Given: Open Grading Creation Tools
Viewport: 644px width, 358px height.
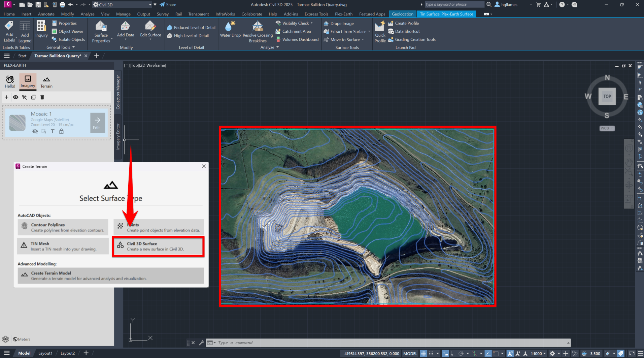Looking at the screenshot, I should point(412,39).
